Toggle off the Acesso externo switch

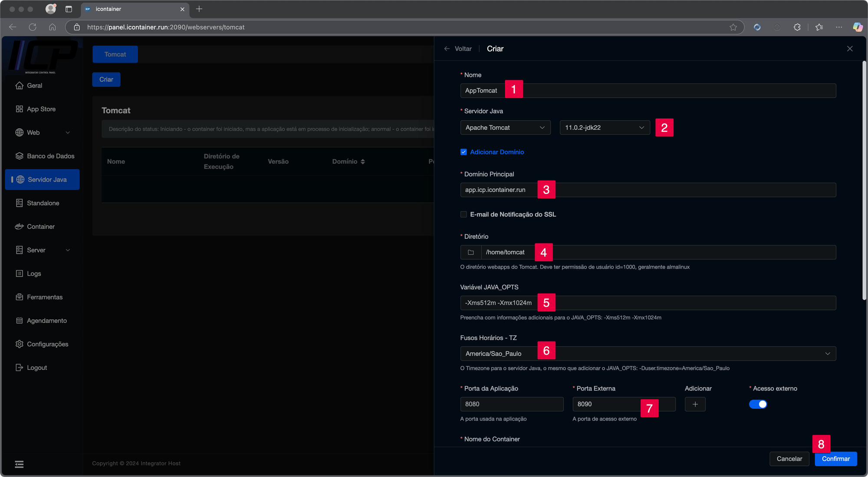758,404
